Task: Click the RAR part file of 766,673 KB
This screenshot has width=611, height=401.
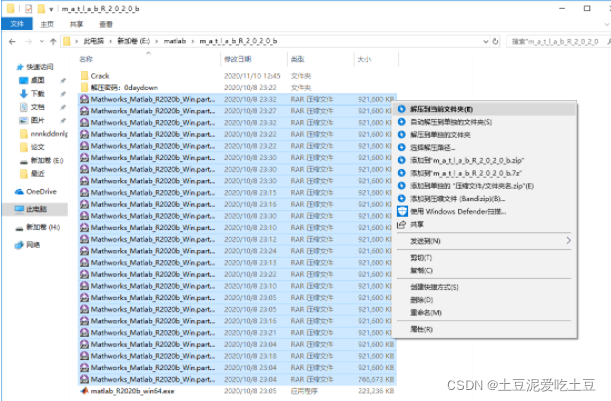Action: 237,379
